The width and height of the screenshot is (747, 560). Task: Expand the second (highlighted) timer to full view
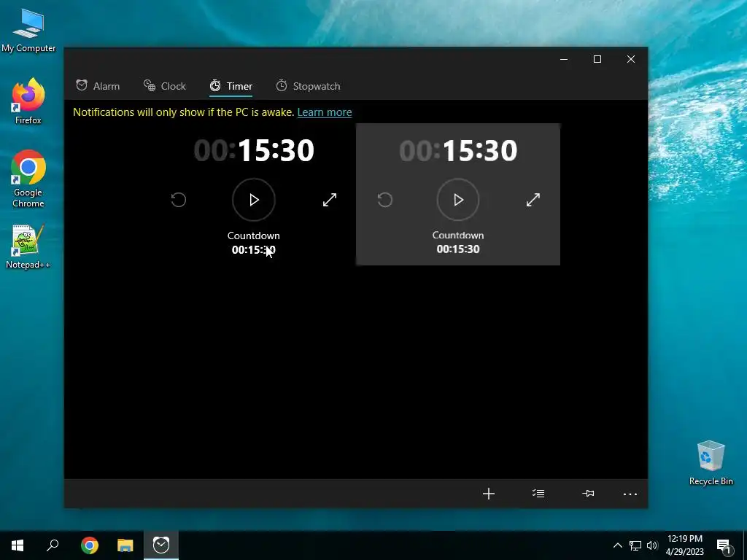coord(533,200)
